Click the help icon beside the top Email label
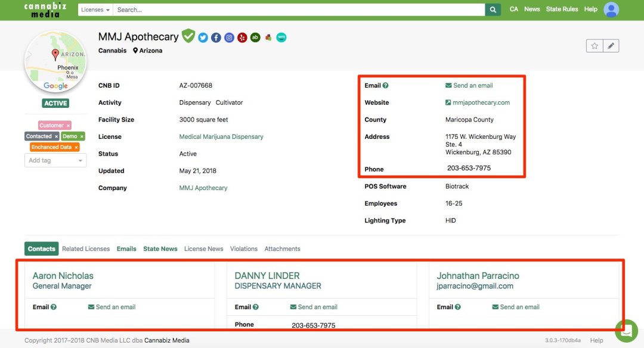Image resolution: width=644 pixels, height=348 pixels. 385,85
